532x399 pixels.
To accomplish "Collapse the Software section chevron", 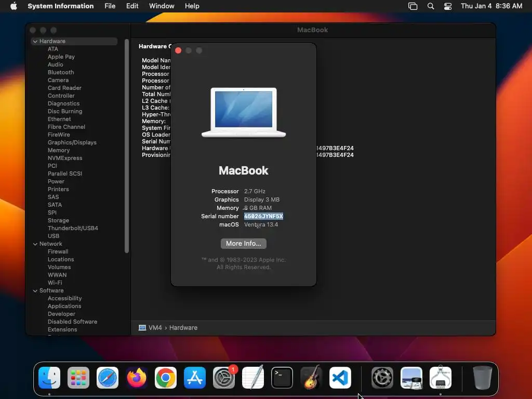I will (x=35, y=291).
